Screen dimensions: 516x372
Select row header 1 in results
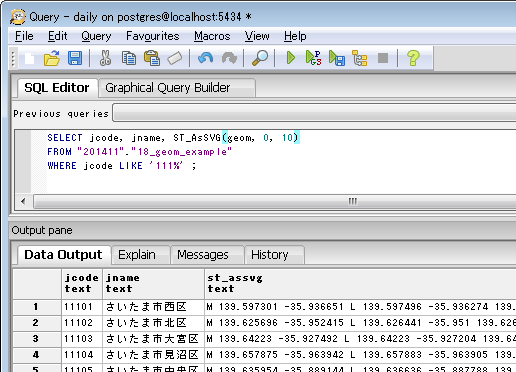(36, 307)
